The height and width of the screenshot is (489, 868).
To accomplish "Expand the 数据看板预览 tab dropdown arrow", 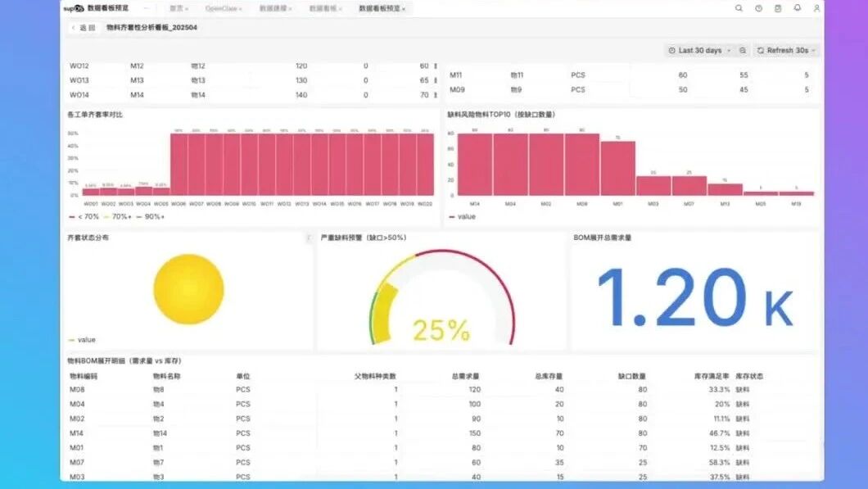I will tap(404, 9).
